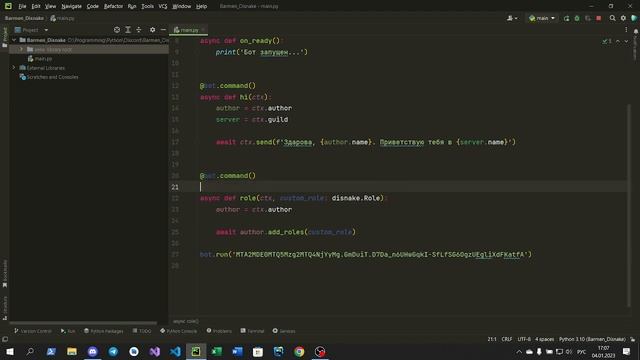Expand External Libraries node

(14, 68)
